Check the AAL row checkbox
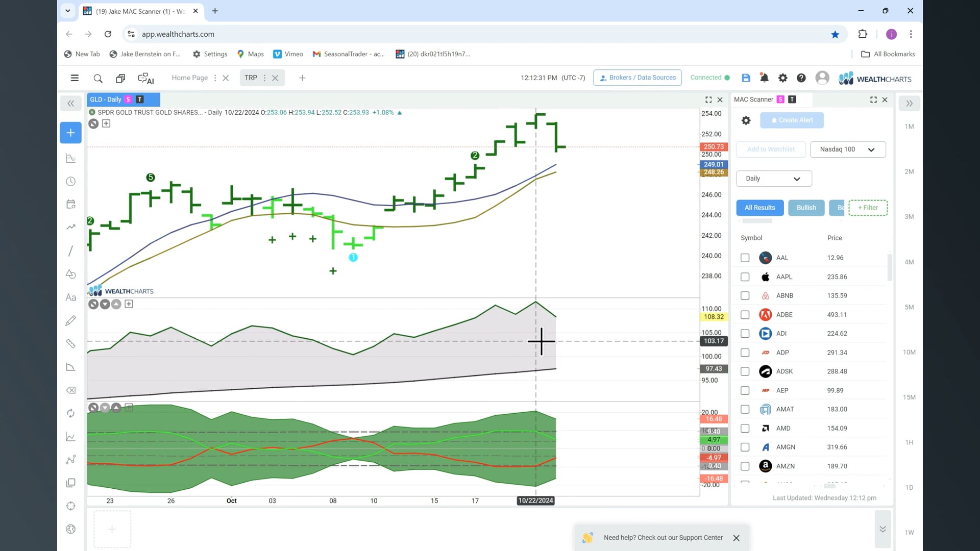The width and height of the screenshot is (980, 551). [x=745, y=258]
